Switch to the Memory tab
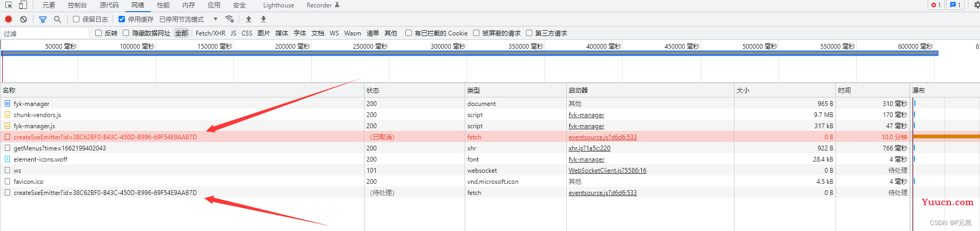 [188, 5]
